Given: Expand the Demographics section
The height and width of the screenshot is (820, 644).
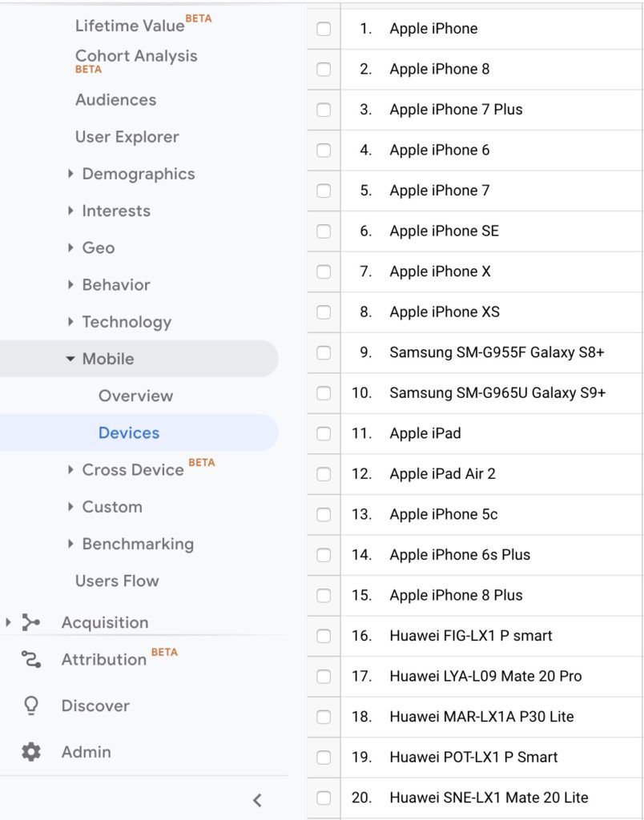Looking at the screenshot, I should click(x=71, y=174).
